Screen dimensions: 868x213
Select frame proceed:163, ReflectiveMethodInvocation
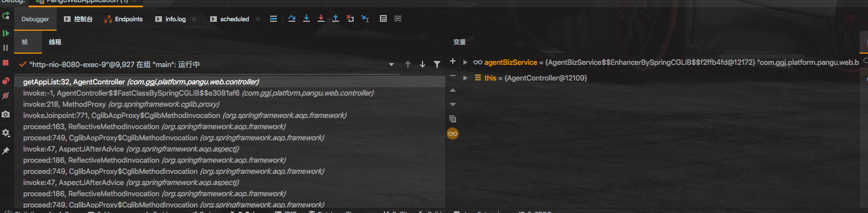click(230, 126)
